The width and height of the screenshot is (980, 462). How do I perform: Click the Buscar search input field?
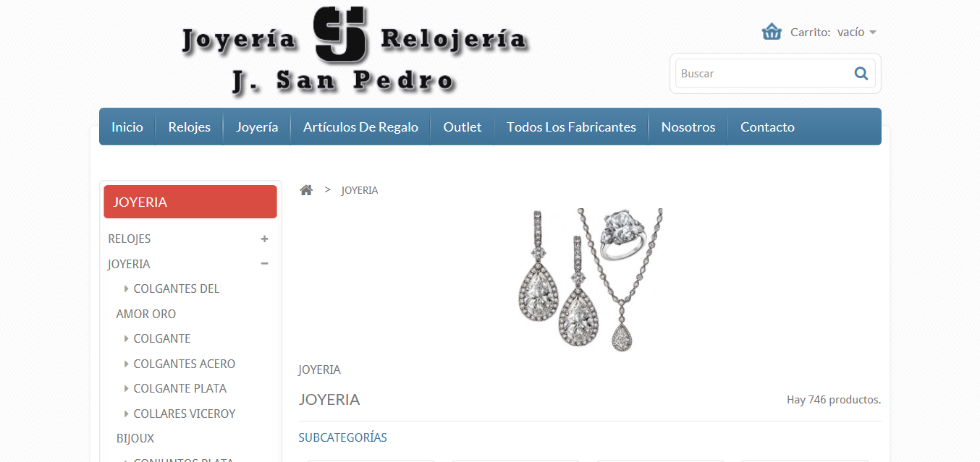point(764,73)
